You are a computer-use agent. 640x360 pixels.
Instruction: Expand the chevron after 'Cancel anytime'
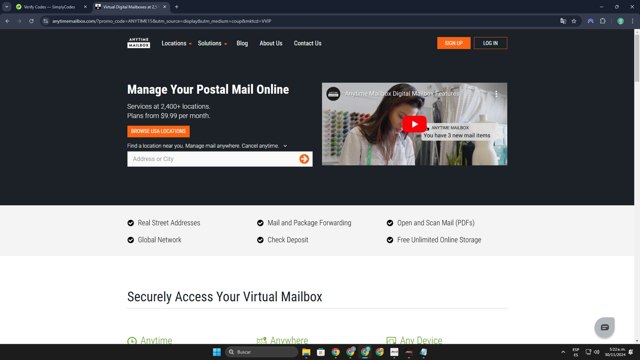(x=285, y=146)
